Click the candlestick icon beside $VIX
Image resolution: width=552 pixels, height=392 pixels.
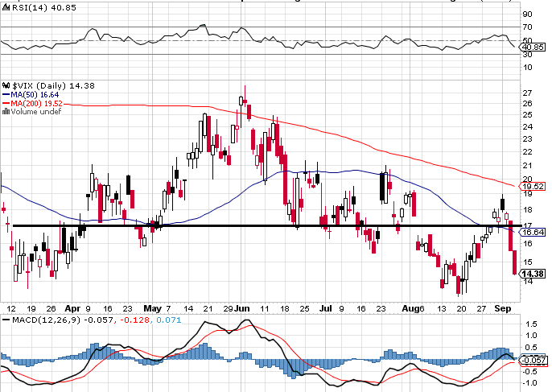(4, 85)
